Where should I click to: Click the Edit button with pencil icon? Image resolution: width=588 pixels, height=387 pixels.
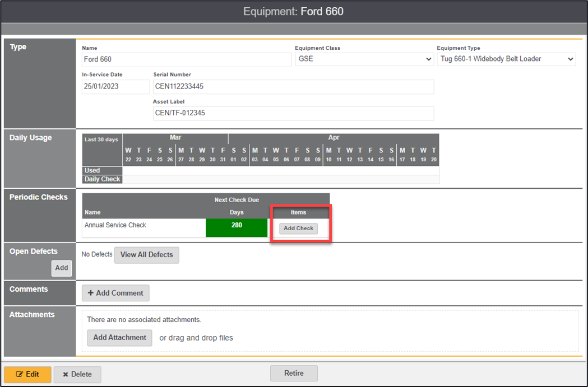(x=27, y=374)
